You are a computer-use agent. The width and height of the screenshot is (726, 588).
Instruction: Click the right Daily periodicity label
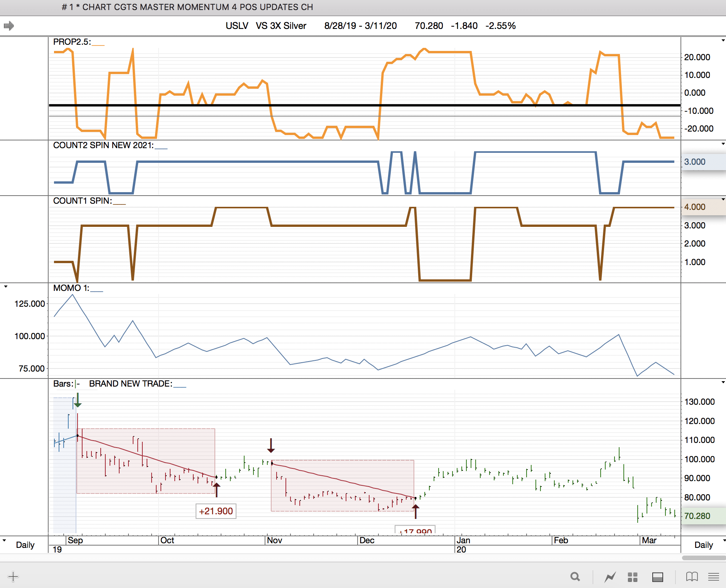703,545
